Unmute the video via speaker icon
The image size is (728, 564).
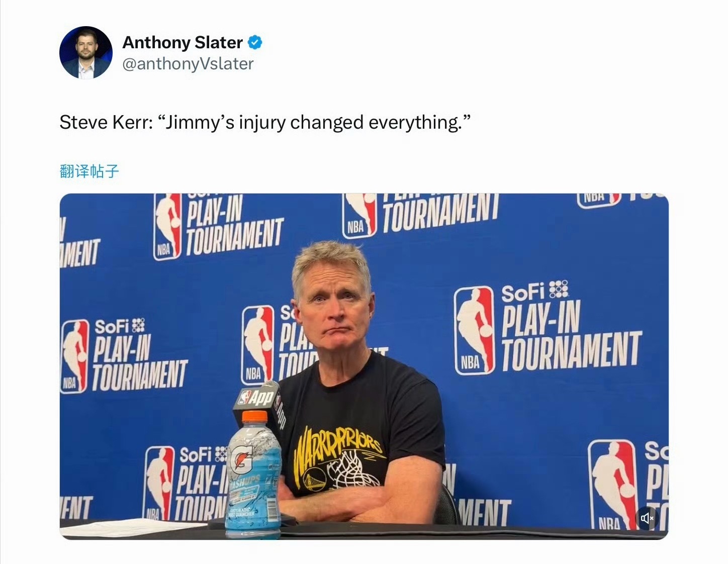tap(647, 518)
